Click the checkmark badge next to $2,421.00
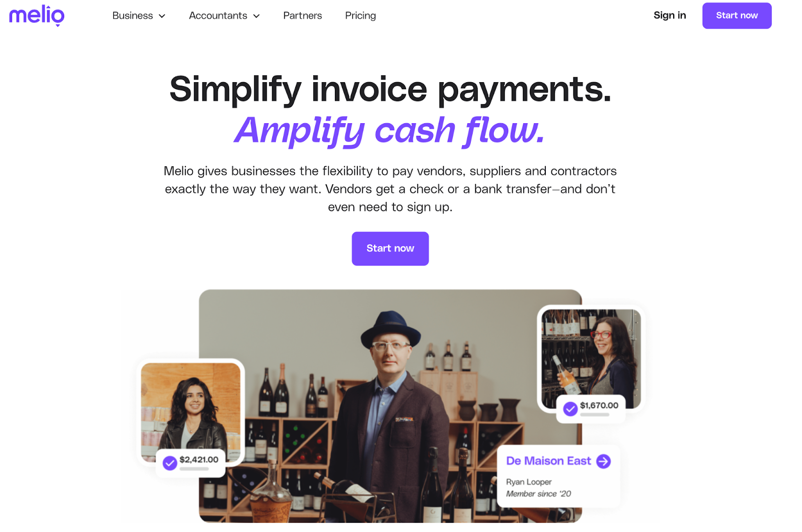This screenshot has width=802, height=532. (170, 463)
